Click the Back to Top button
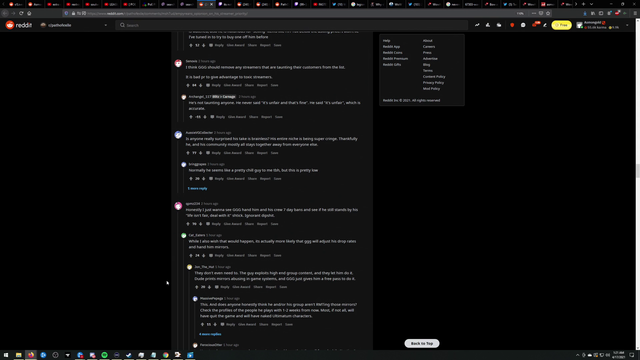The height and width of the screenshot is (360, 640). (422, 343)
